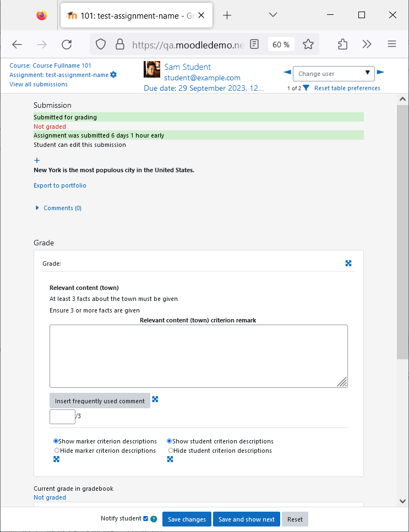
Task: Click Due date: 29 September 2023 text
Action: click(204, 88)
